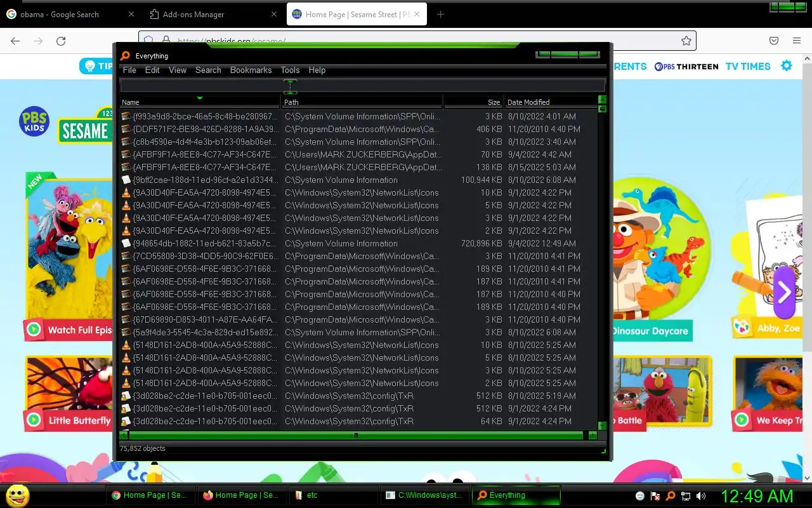Open the Watch Full Episodes card
Viewport: 812px width, 508px height.
69,257
